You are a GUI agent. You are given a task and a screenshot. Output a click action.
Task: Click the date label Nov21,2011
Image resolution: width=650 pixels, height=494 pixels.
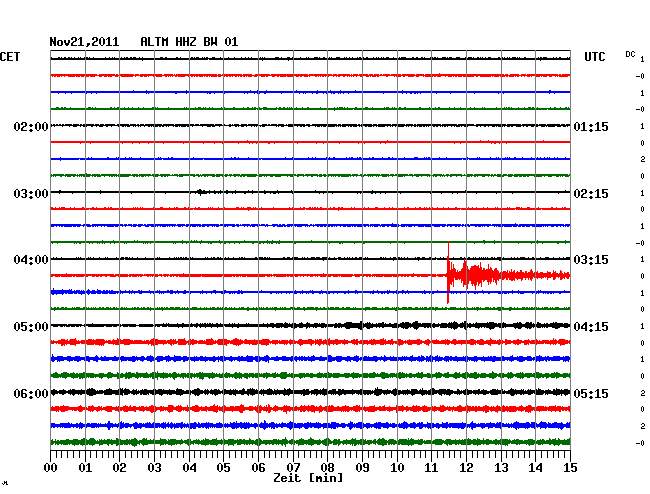coord(84,42)
